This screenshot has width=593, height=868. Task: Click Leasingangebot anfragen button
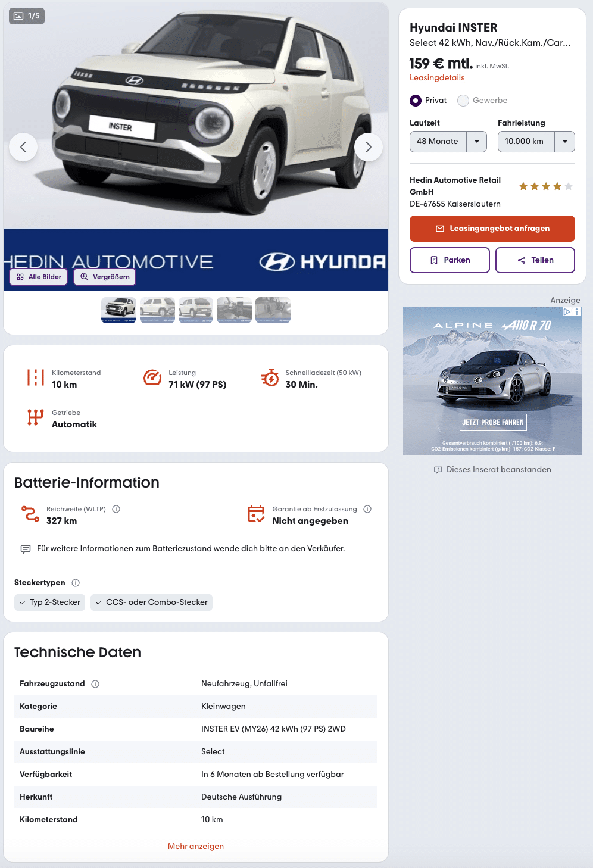tap(492, 229)
